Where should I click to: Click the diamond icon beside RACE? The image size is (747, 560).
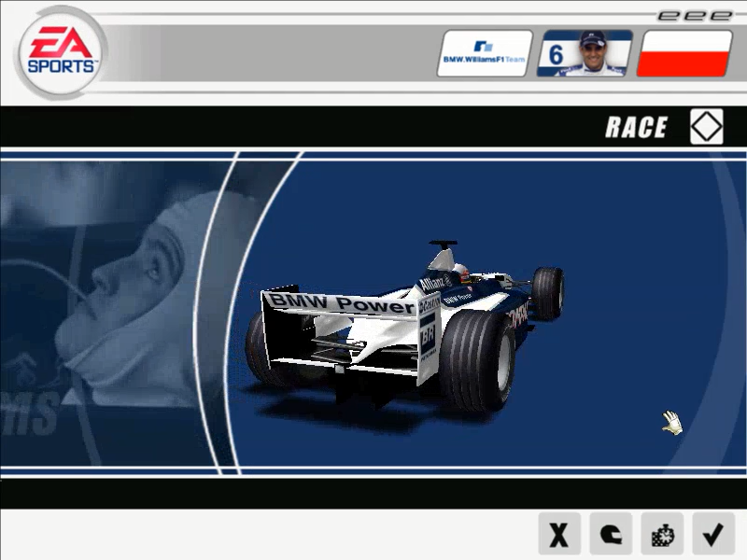tap(707, 127)
